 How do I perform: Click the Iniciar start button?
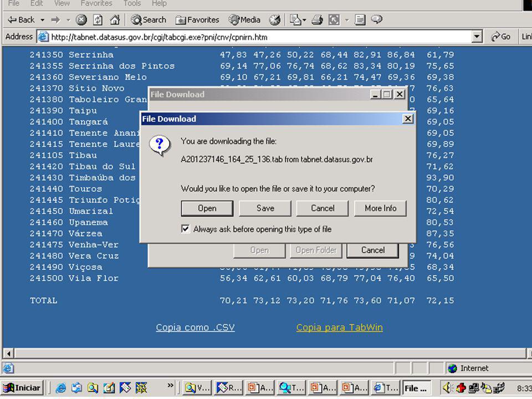[x=22, y=388]
